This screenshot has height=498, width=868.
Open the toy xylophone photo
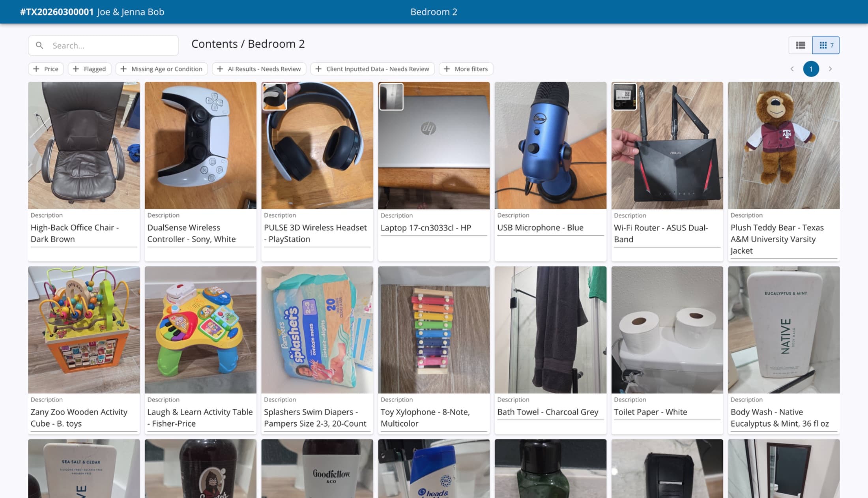click(434, 330)
